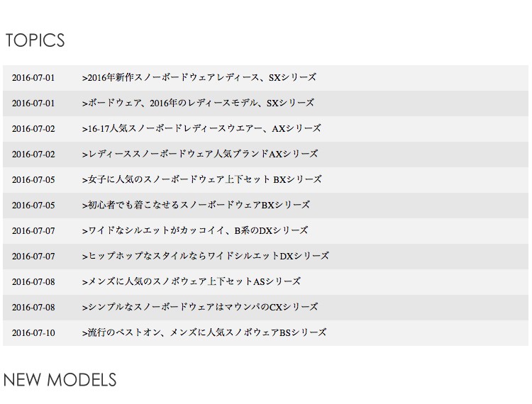Click the first 2016-07-07 date in the list
This screenshot has height=404, width=532.
click(x=33, y=231)
